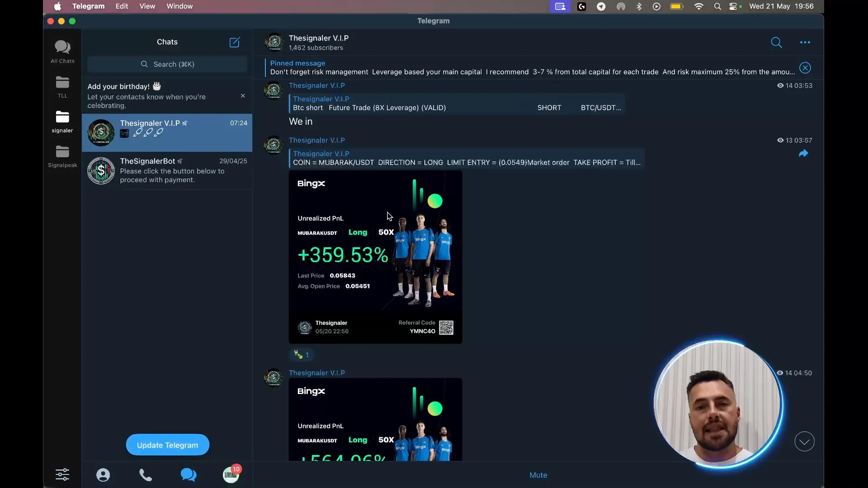Viewport: 868px width, 488px height.
Task: Forward the MUBARAK/USDT message
Action: (x=803, y=154)
